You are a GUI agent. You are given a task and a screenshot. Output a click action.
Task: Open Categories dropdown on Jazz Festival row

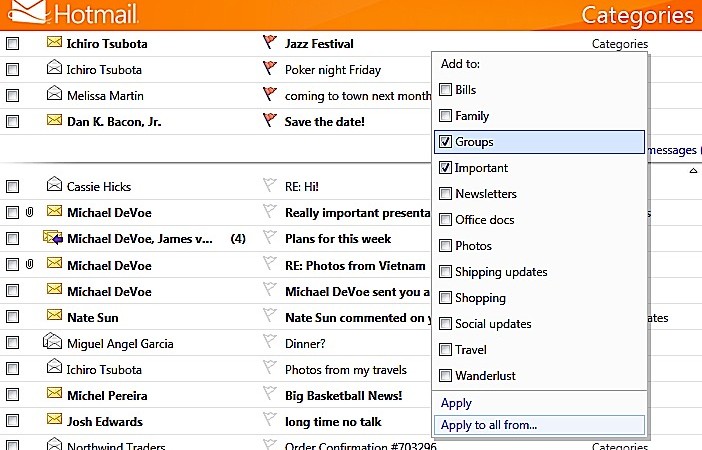pos(619,44)
